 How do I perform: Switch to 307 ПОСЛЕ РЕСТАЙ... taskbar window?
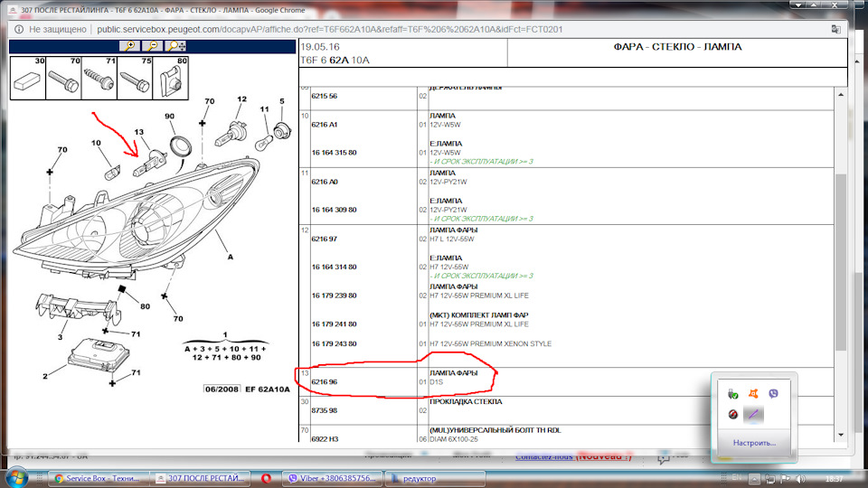coord(201,479)
